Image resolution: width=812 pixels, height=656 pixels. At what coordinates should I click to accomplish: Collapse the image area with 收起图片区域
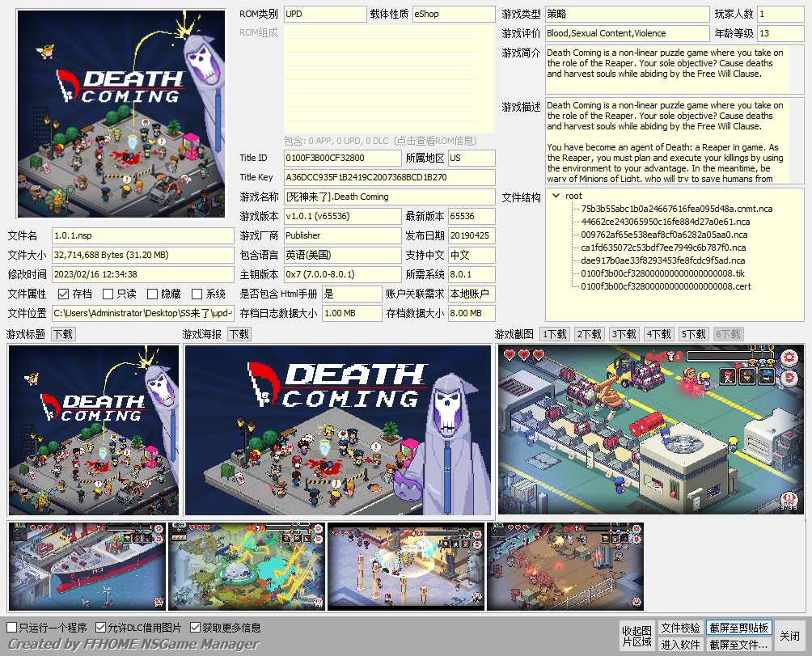(x=636, y=636)
